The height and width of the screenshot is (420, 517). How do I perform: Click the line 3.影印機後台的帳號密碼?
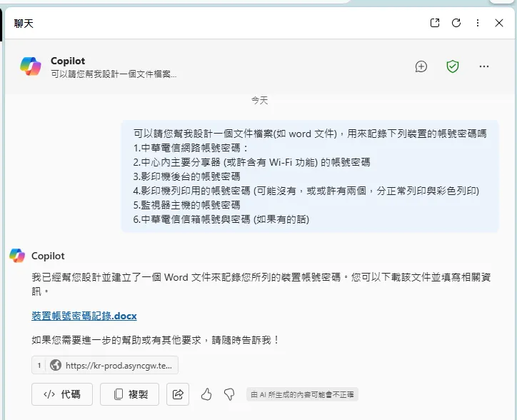click(186, 176)
